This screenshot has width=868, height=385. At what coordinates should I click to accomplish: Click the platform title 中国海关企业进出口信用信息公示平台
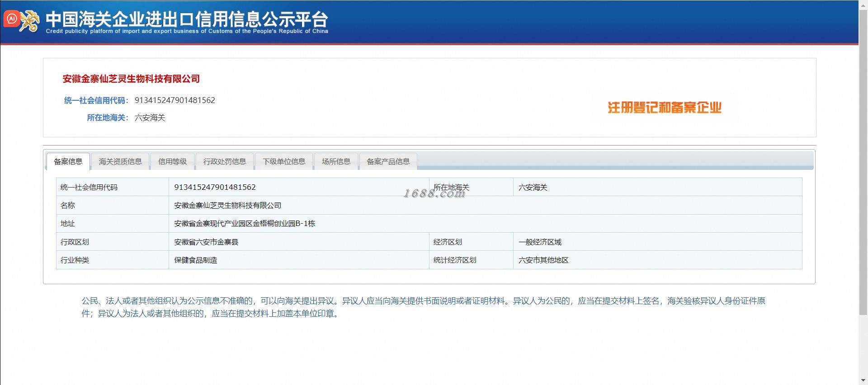(187, 19)
